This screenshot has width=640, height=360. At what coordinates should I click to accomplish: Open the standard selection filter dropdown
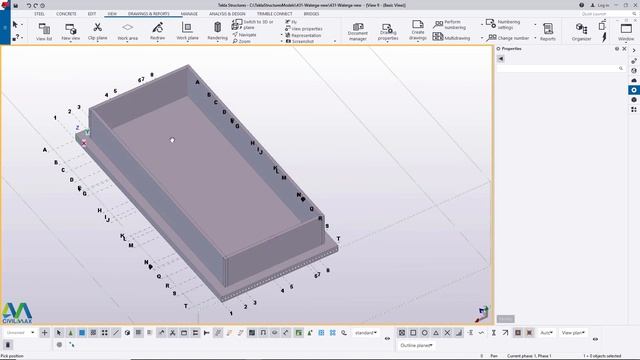coord(366,333)
